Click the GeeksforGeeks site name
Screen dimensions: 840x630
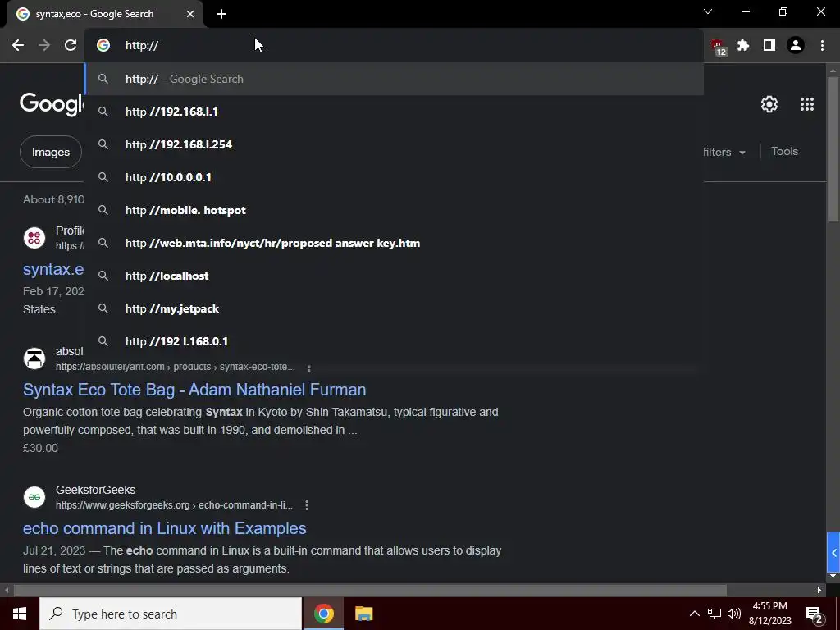point(95,490)
